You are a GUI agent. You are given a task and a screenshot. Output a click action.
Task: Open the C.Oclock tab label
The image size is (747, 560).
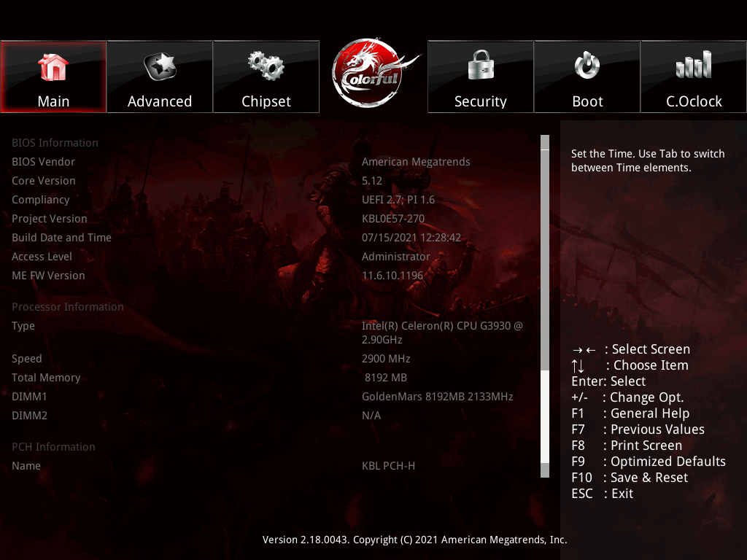point(694,101)
